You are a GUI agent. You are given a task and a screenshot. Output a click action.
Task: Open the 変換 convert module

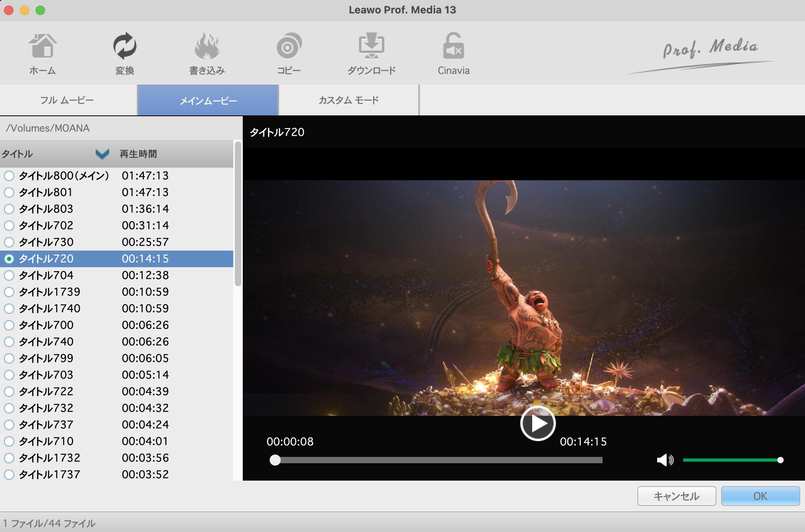[x=125, y=54]
